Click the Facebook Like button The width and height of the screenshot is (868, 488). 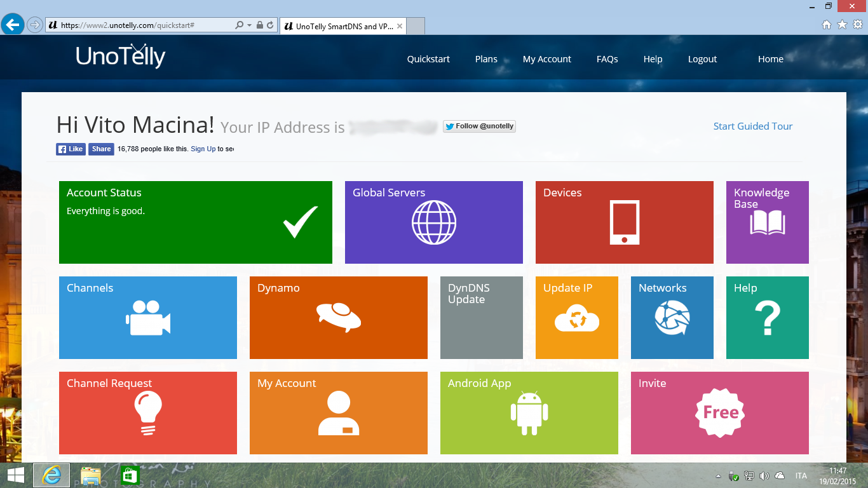(x=71, y=149)
